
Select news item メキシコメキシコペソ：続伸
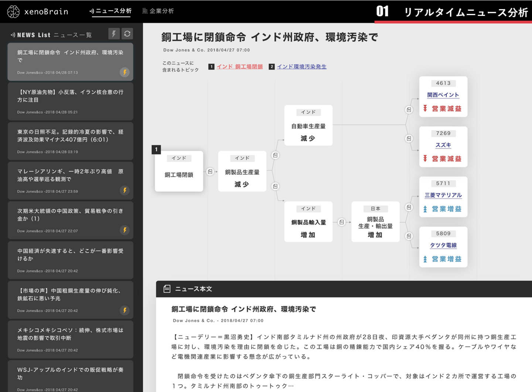70,339
